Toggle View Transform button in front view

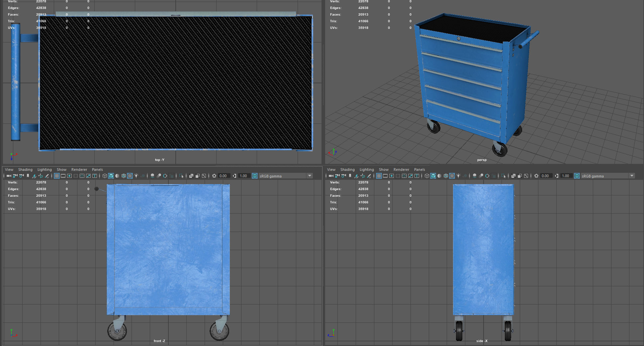pos(255,176)
